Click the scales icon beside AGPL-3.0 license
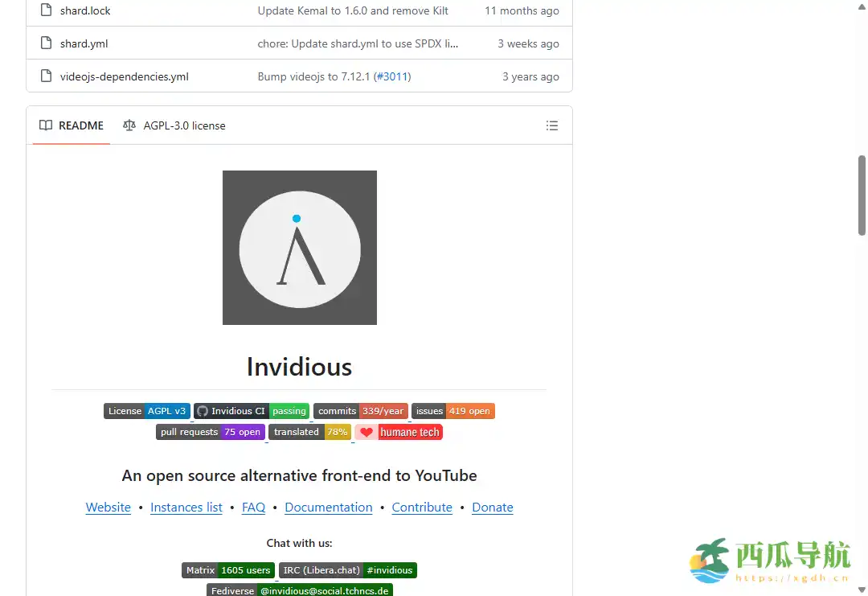 click(129, 125)
